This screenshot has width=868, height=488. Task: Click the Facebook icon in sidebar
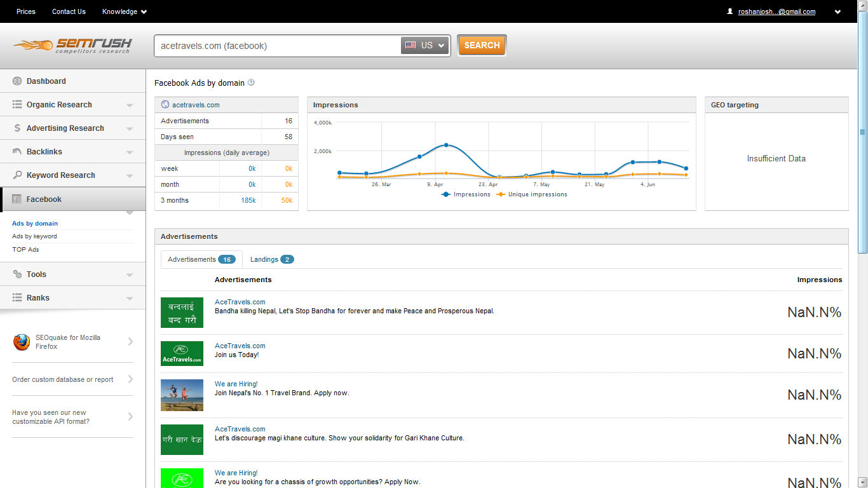pyautogui.click(x=17, y=200)
